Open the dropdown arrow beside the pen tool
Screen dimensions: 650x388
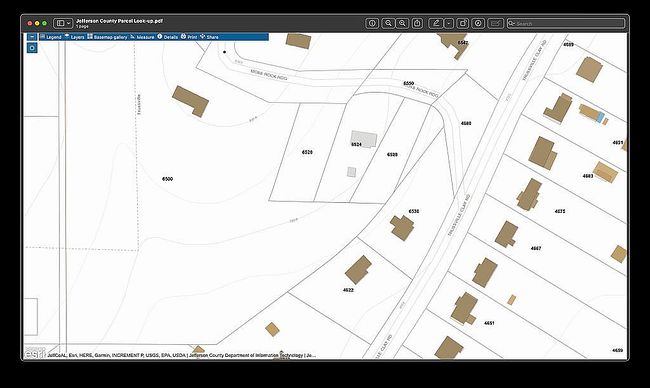449,23
